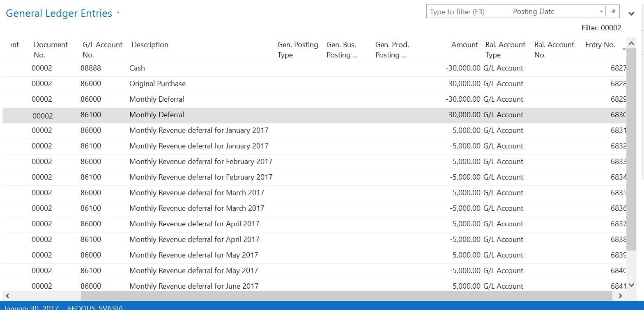Expand the filter pane chevron

[x=632, y=14]
